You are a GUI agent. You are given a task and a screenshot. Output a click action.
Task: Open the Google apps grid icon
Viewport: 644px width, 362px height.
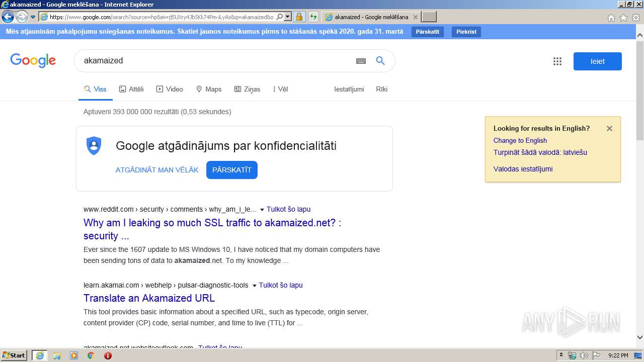coord(557,61)
